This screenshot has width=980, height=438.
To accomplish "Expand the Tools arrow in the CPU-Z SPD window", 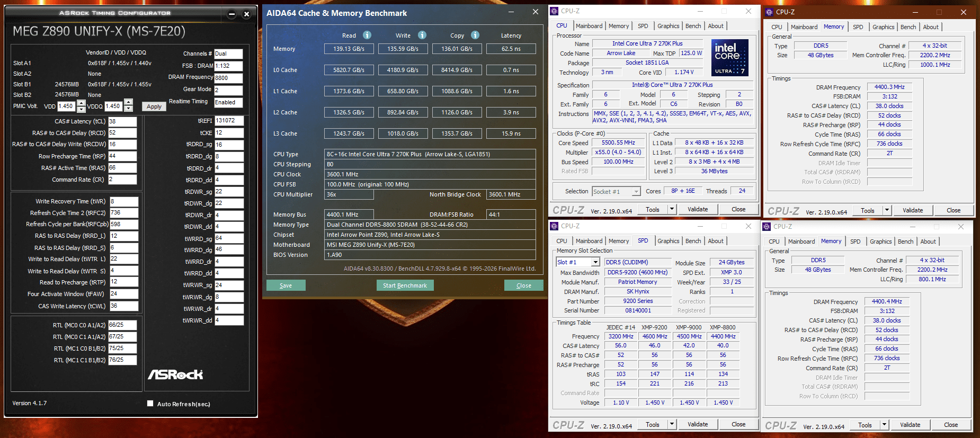I will tap(672, 424).
